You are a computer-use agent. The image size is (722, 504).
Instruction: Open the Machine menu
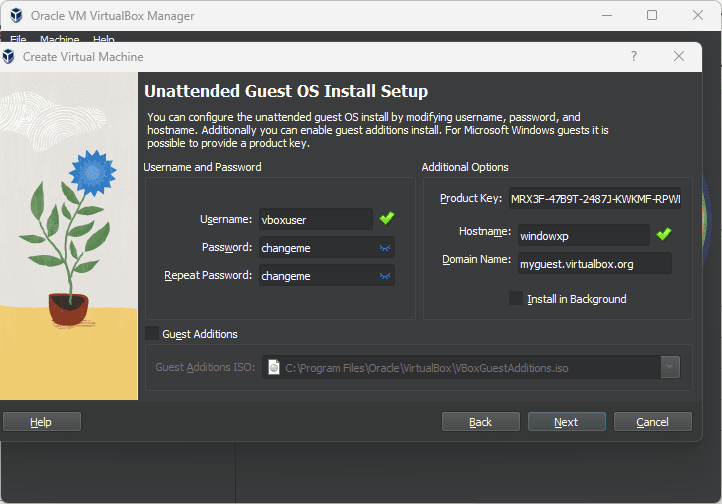point(59,40)
